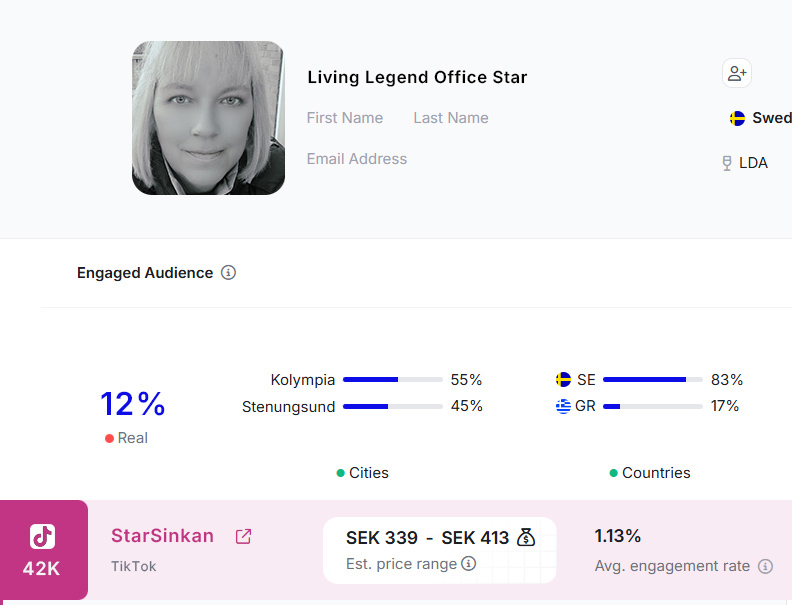Click the First Name field
The width and height of the screenshot is (792, 605).
pyautogui.click(x=345, y=118)
